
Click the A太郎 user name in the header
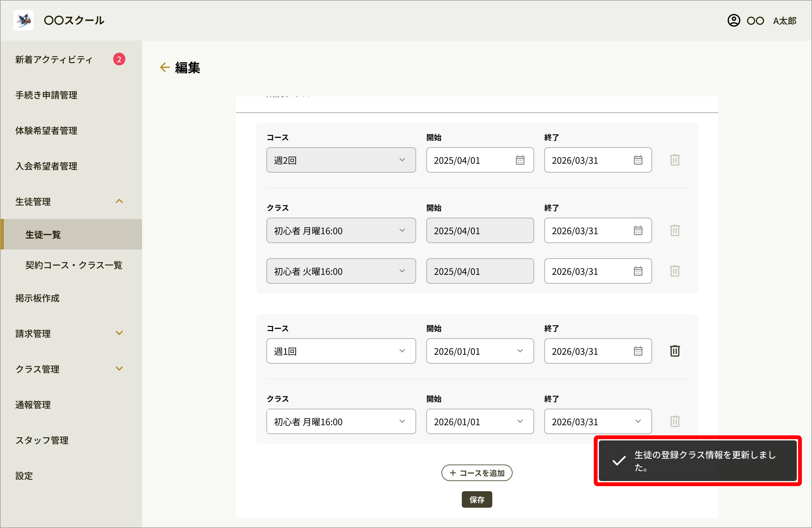coord(784,21)
